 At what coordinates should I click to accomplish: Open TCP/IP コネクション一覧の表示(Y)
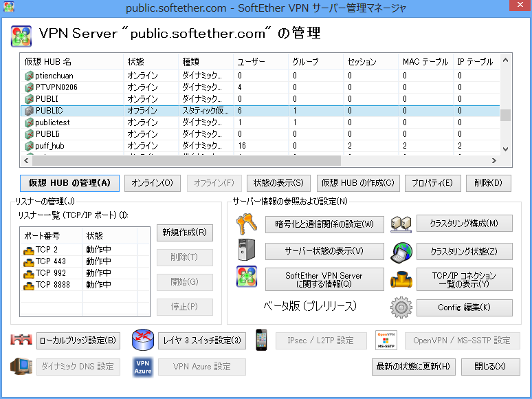click(464, 279)
